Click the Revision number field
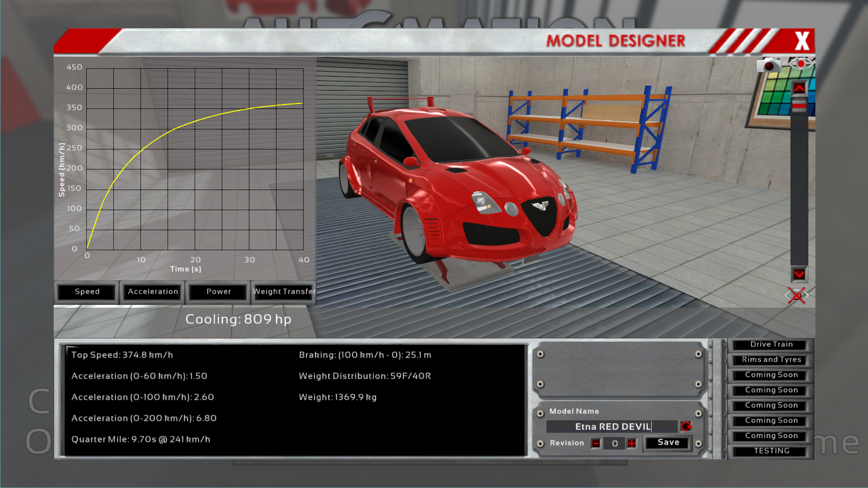Viewport: 868px width, 488px height. 614,444
